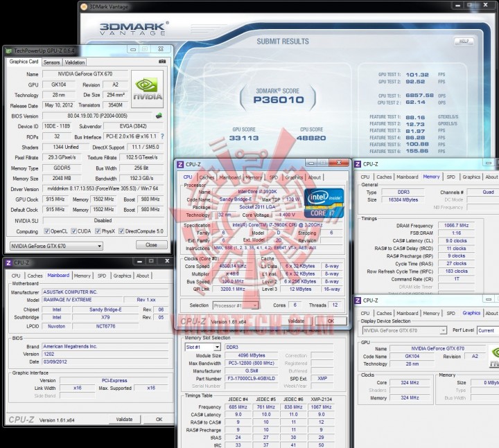Click the DRAM Frequency value 1066.7 MHz

[456, 226]
